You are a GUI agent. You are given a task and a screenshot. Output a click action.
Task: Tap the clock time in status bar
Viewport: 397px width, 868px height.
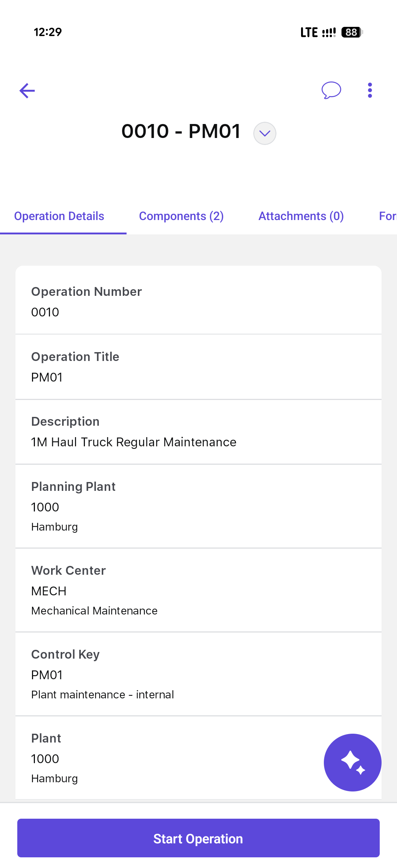click(48, 32)
